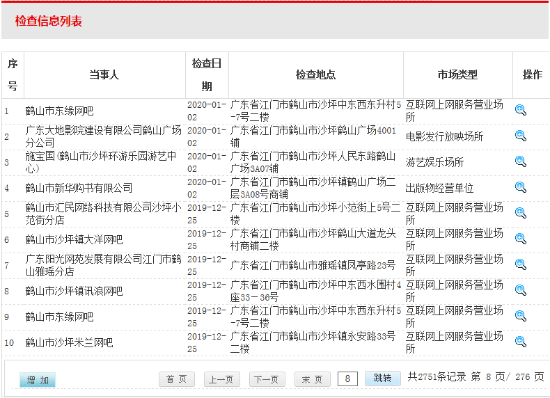Click party name 鹤山市东缘网吧 in row 1
The width and height of the screenshot is (550, 398).
pyautogui.click(x=59, y=111)
